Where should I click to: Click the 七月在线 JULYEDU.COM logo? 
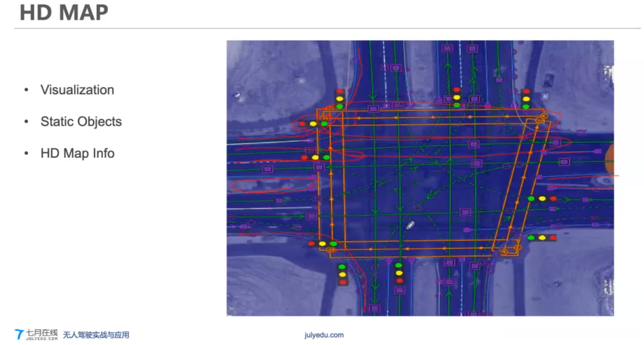coord(36,335)
